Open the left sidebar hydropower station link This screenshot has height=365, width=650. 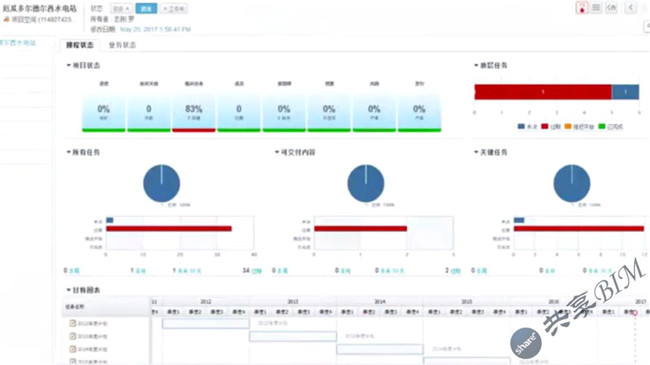pos(18,42)
